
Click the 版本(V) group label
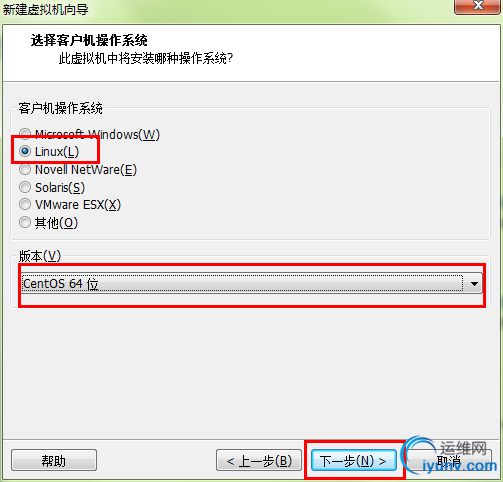40,256
